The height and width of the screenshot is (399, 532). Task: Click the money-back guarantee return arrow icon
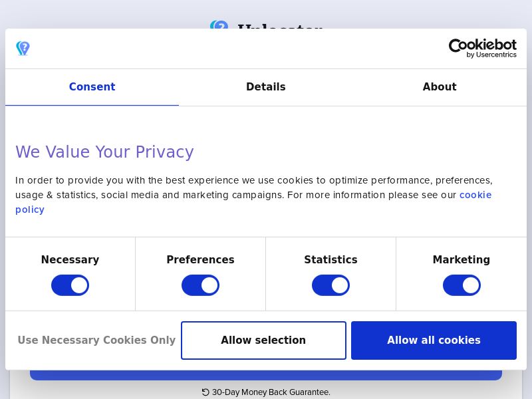[x=205, y=392]
